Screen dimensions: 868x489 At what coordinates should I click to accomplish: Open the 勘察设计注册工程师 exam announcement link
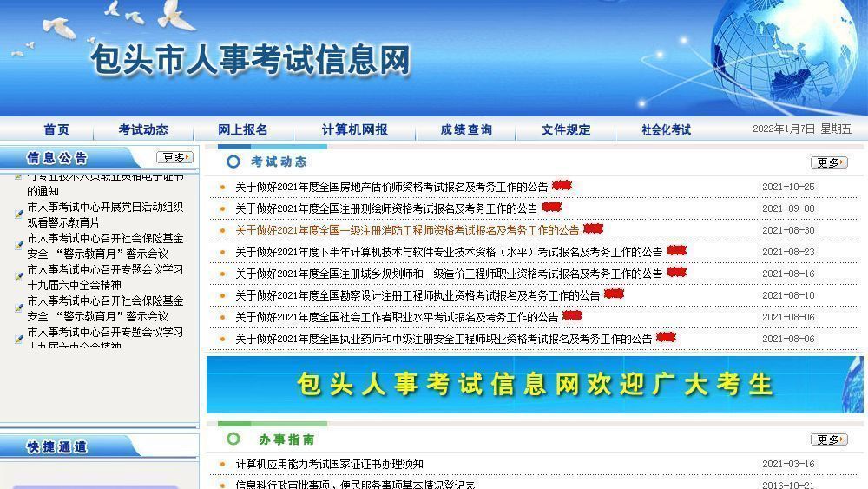click(x=418, y=295)
